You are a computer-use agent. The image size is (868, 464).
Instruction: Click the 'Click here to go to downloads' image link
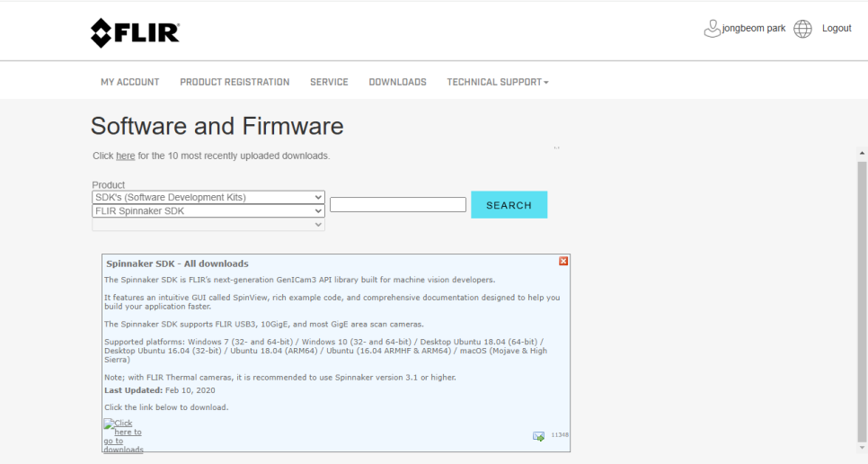point(123,436)
